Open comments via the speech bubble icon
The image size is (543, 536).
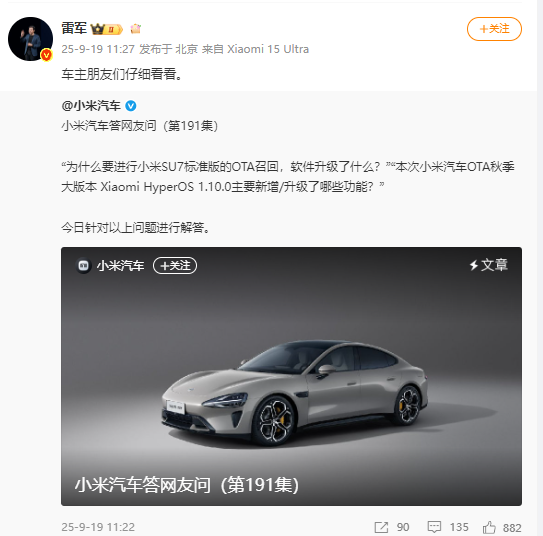[x=434, y=527]
